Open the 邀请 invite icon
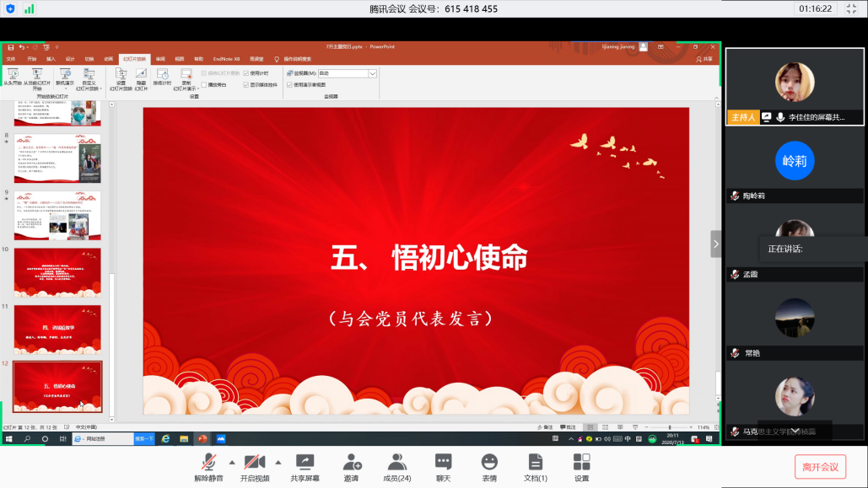The height and width of the screenshot is (488, 868). click(352, 463)
